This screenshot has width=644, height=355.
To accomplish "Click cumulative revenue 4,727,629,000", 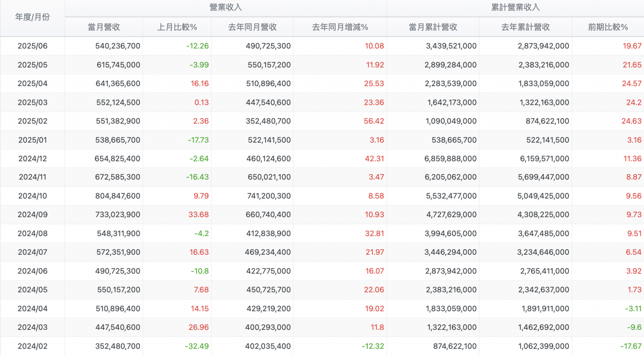I will (x=451, y=215).
